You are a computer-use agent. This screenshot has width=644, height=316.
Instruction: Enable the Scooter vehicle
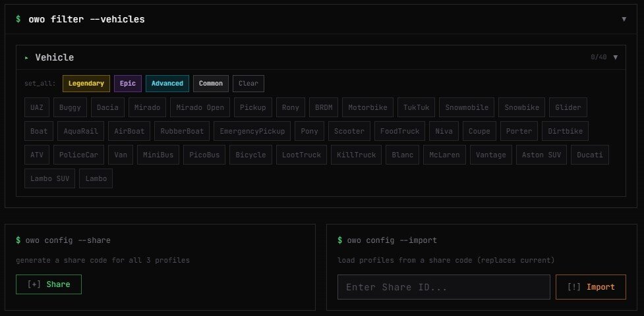coord(349,131)
